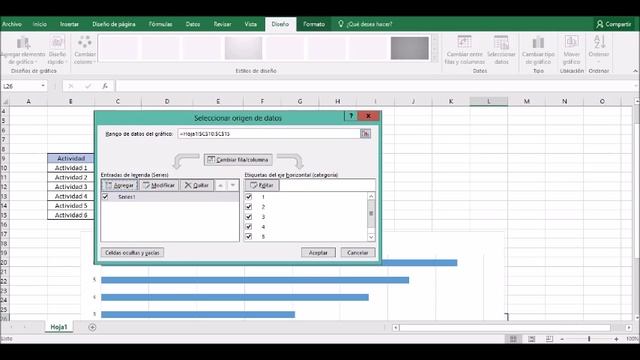Screen dimensions: 640x360
Task: Click the range selector collapse icon
Action: click(365, 133)
